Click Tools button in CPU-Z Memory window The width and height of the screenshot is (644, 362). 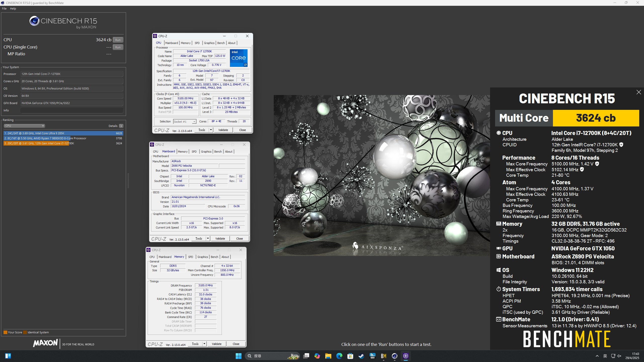195,344
